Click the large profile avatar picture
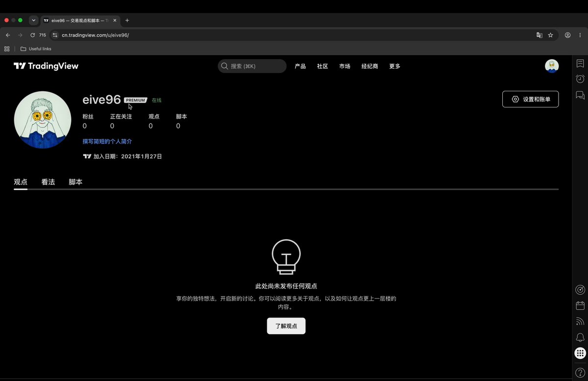This screenshot has height=381, width=588. point(43,120)
